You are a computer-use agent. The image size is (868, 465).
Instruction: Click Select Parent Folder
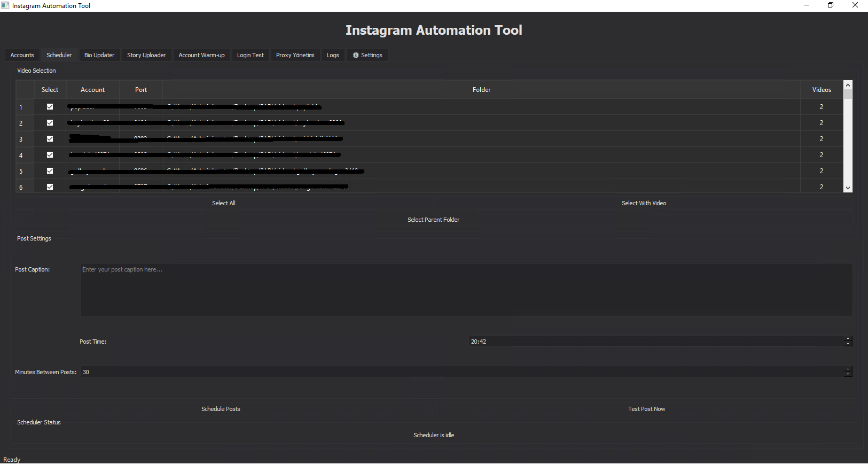[x=434, y=220]
